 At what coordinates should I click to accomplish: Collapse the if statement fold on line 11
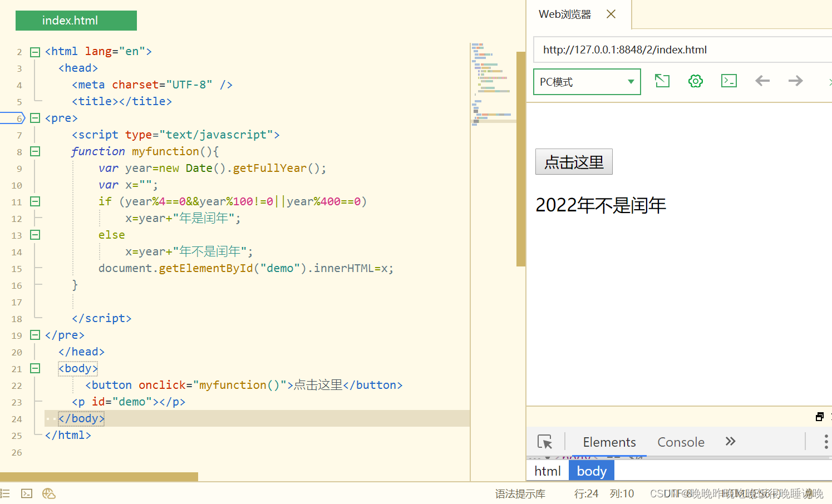[35, 201]
